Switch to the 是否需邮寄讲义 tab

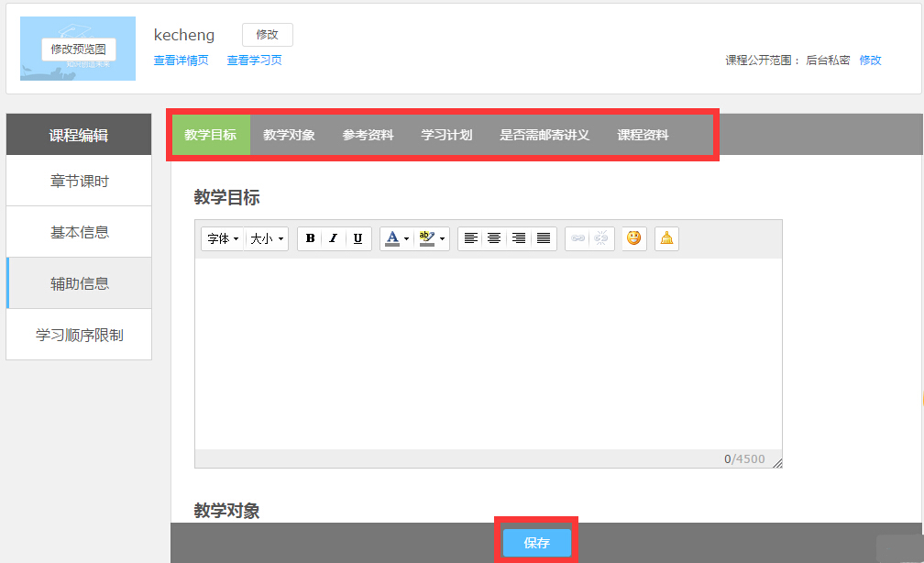tap(544, 136)
